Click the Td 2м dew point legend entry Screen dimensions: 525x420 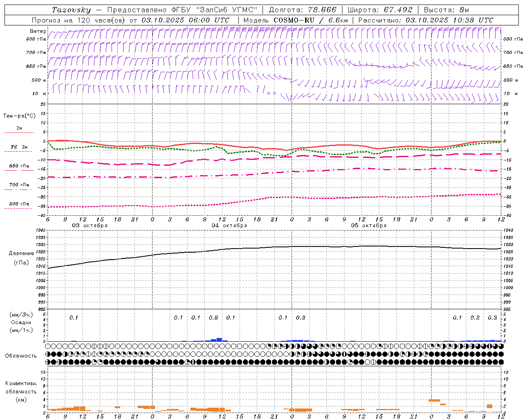[x=19, y=147]
